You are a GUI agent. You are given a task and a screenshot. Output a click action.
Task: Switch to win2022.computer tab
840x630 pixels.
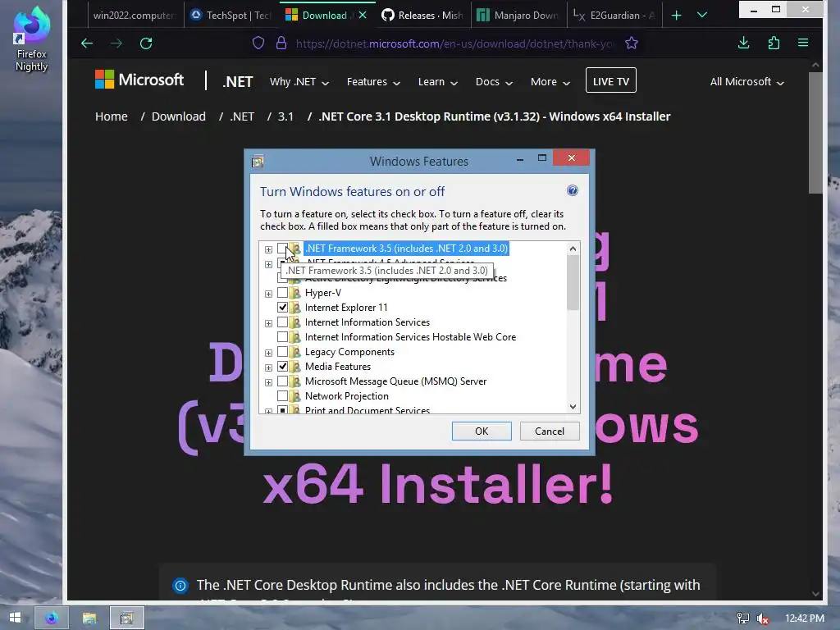tap(134, 16)
